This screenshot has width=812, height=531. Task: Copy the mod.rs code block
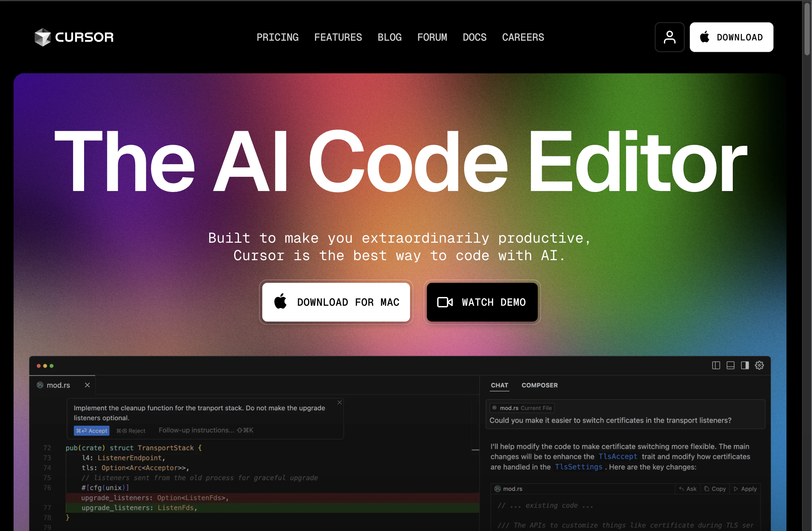[715, 489]
